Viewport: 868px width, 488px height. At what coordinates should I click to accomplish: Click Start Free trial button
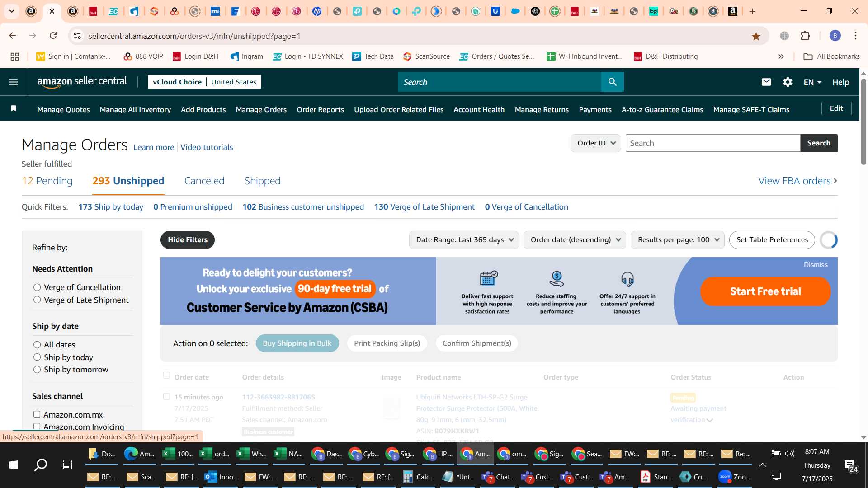point(765,291)
